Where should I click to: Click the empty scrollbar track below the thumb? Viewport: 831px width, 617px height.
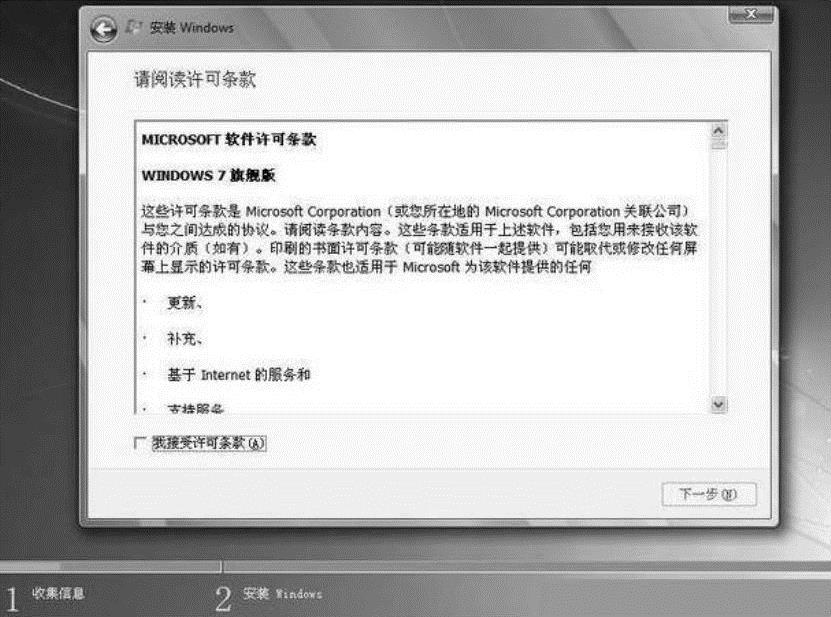click(x=718, y=273)
